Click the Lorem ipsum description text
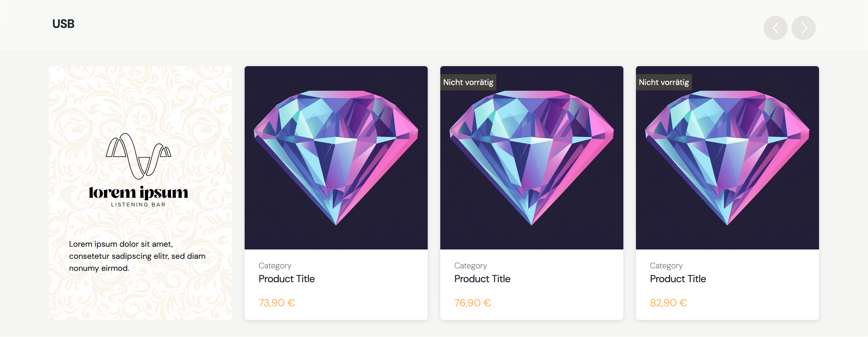The image size is (868, 337). pos(137,256)
